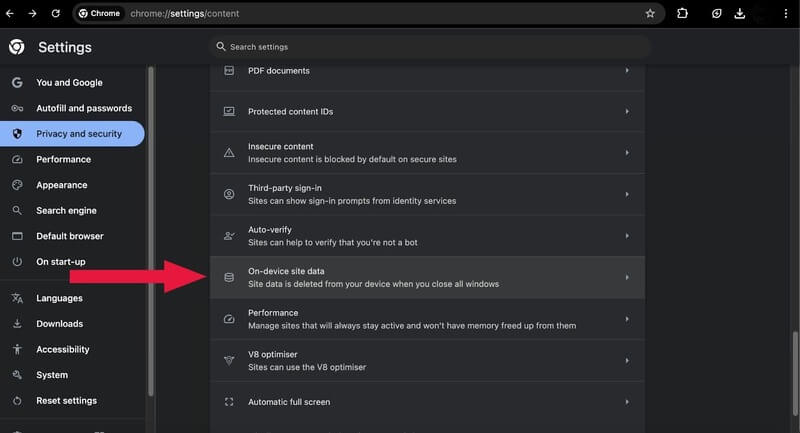Click the power icon for On start-up
The width and height of the screenshot is (800, 433).
(x=17, y=261)
